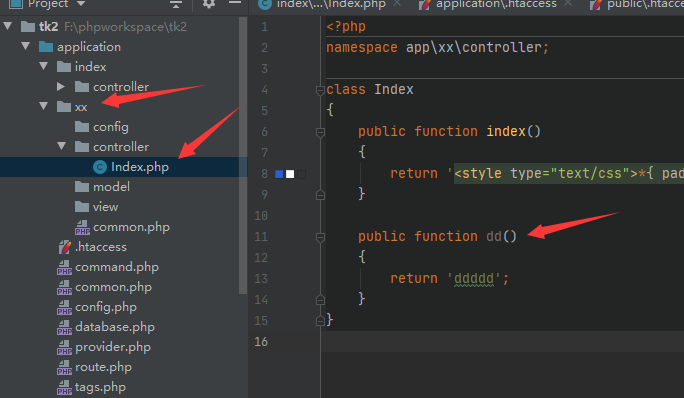684x398 pixels.
Task: Collapse the tk2 project root
Action: point(7,26)
